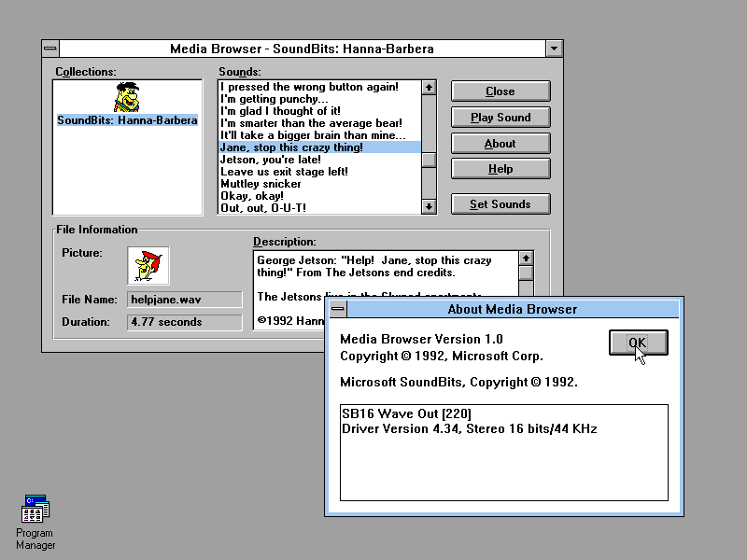Click the Description box scrollbar thumb
747x560 pixels.
point(526,273)
